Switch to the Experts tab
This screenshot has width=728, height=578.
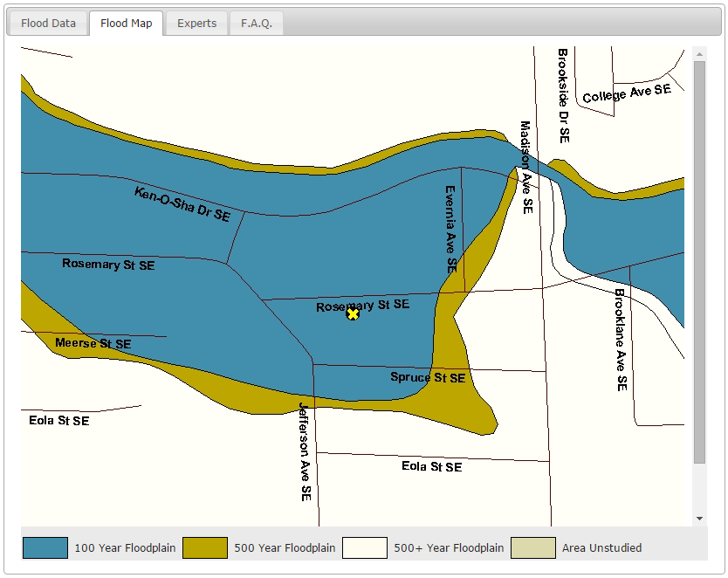[x=197, y=24]
